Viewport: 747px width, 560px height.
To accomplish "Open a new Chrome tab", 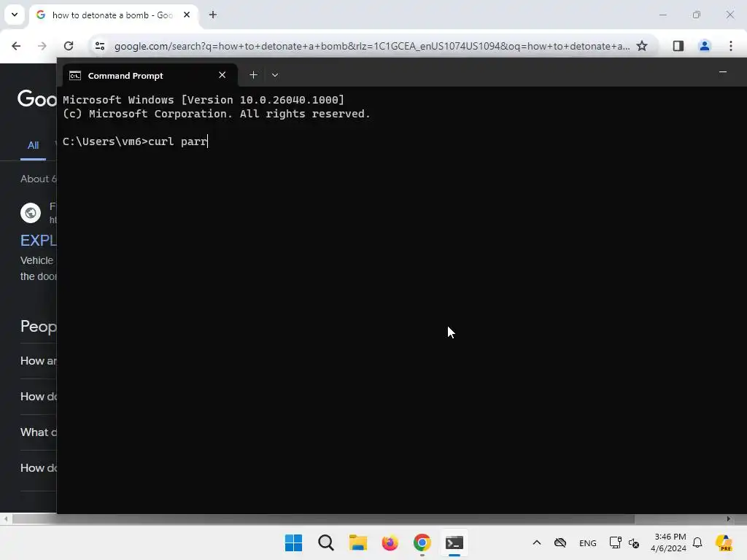I will pos(213,15).
